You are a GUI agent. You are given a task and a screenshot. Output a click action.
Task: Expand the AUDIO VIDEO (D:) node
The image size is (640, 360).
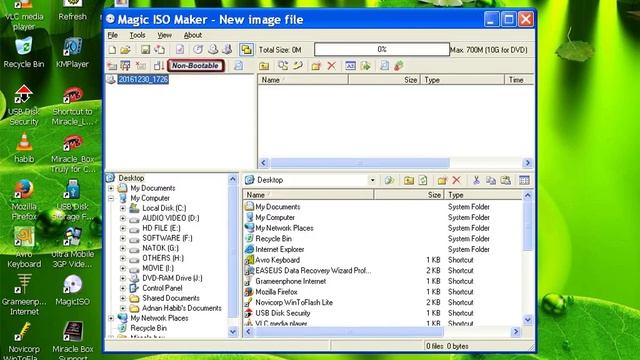[x=122, y=218]
